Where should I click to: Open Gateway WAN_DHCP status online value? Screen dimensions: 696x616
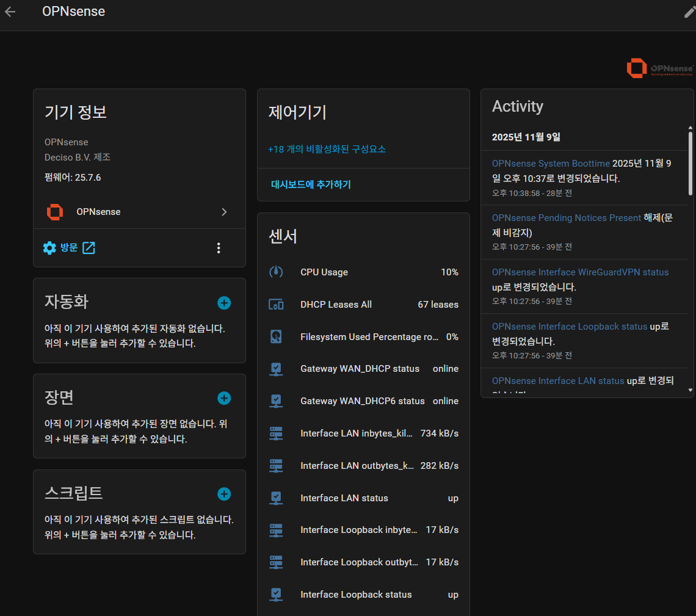446,369
